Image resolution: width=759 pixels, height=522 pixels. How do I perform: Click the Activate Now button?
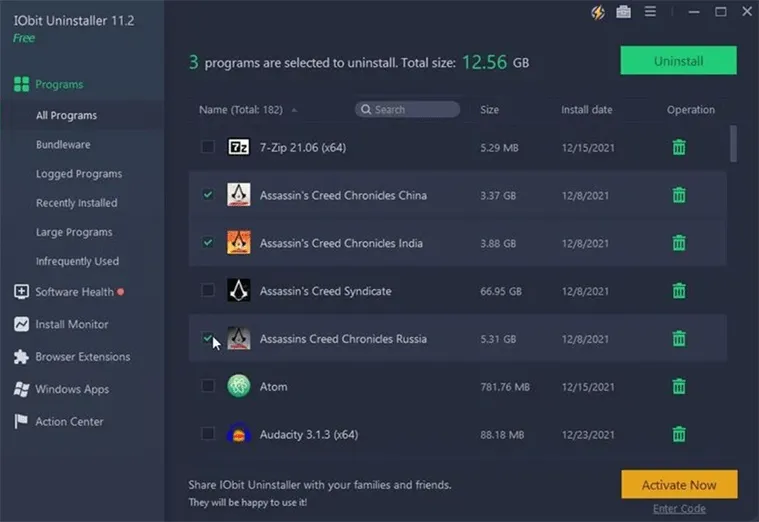point(679,484)
